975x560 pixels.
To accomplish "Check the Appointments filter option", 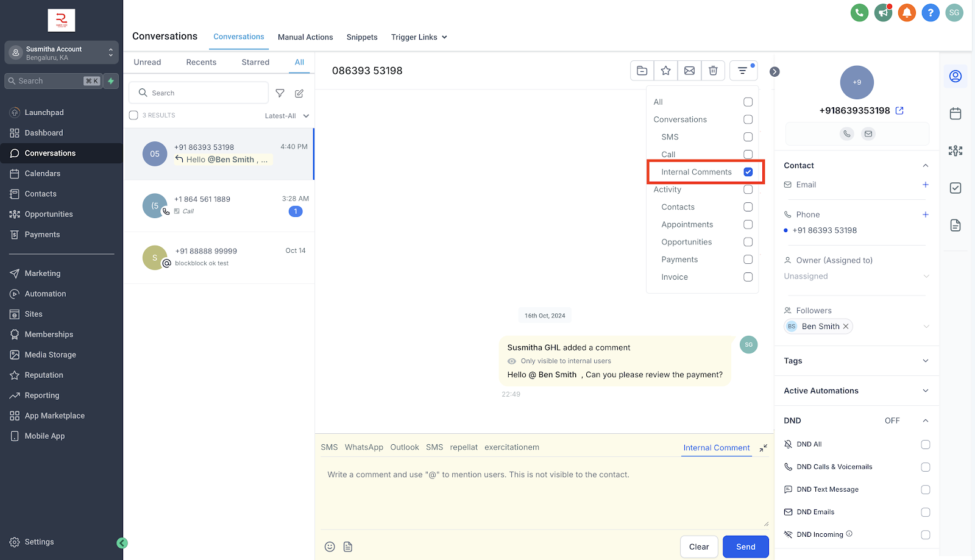I will click(748, 224).
